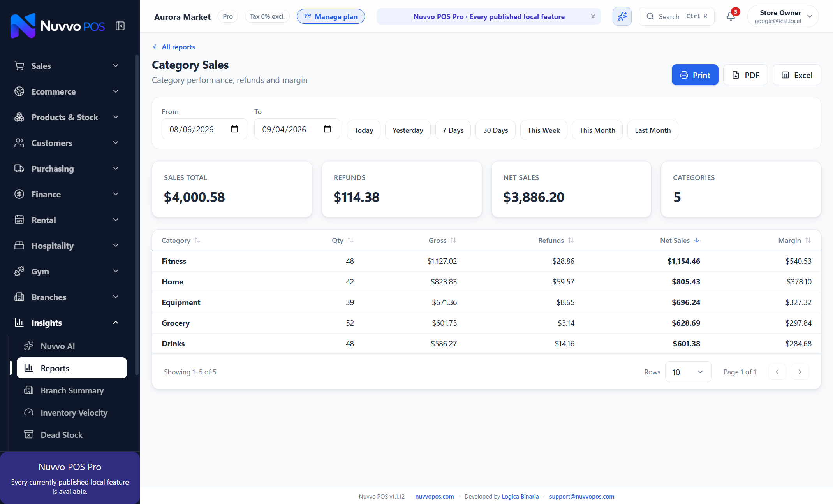Click support@nuvvopos.com email link
The image size is (833, 504).
(581, 496)
